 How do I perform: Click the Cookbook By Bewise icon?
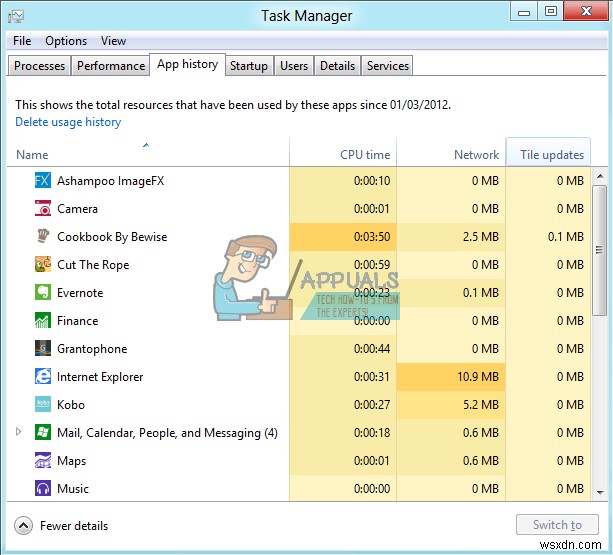(43, 237)
